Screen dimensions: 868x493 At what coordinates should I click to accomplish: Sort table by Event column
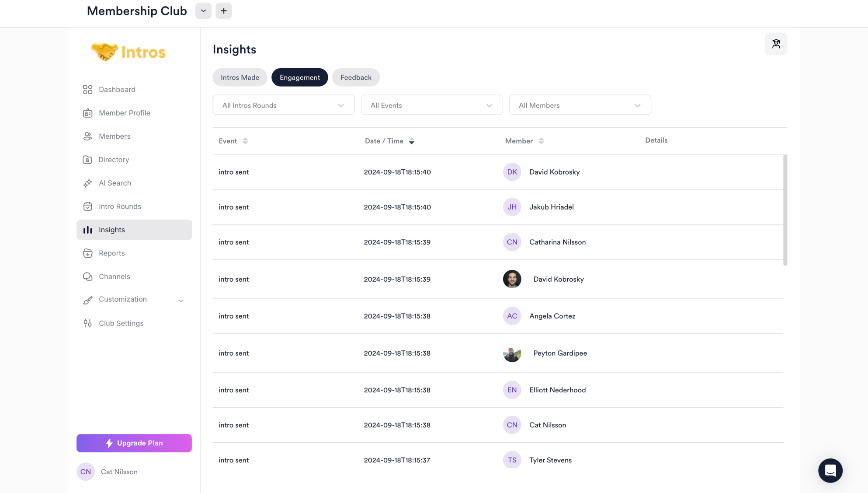[x=245, y=141]
